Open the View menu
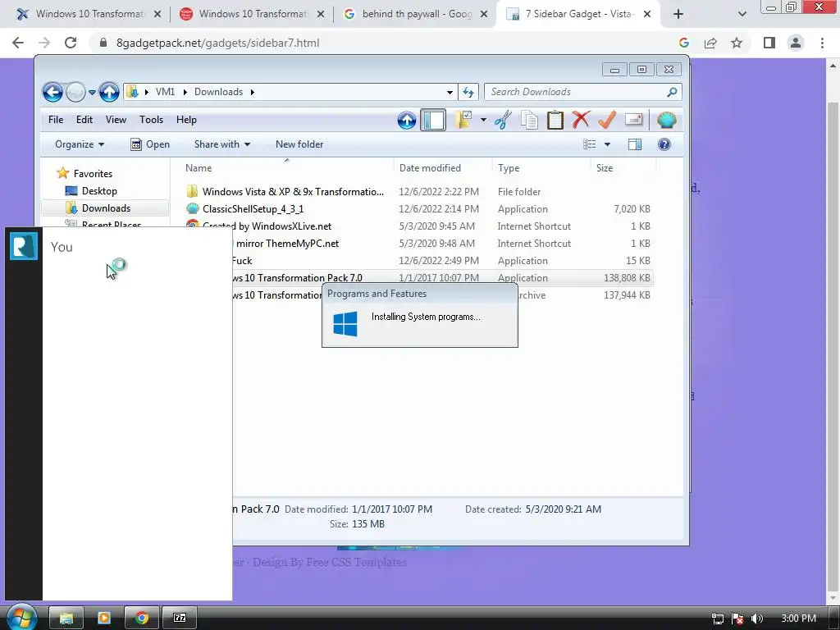 (x=116, y=120)
